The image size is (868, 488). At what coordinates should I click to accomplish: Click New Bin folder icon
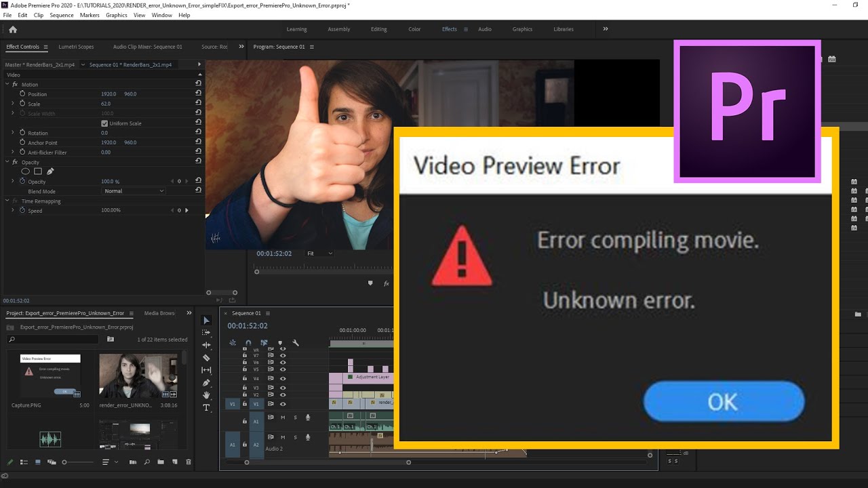click(x=161, y=462)
